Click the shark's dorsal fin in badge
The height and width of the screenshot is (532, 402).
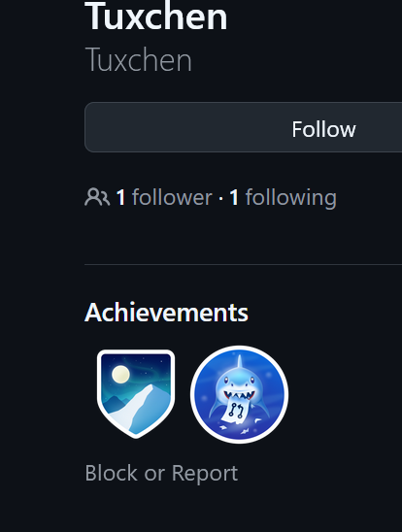[240, 362]
